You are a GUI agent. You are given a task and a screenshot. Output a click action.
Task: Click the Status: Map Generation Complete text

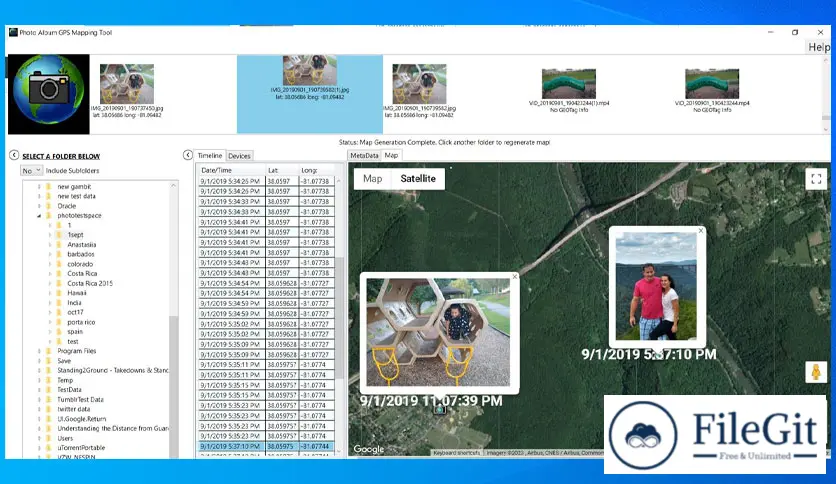(x=444, y=142)
